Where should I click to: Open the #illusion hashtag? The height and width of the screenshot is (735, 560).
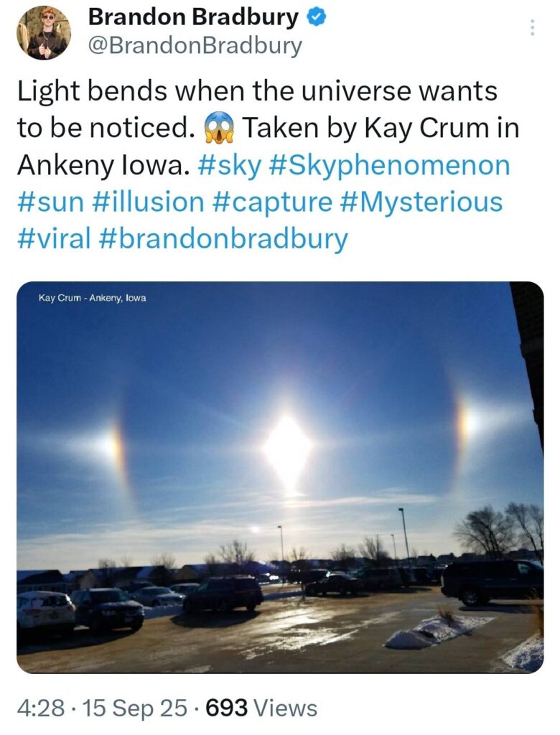click(x=149, y=202)
